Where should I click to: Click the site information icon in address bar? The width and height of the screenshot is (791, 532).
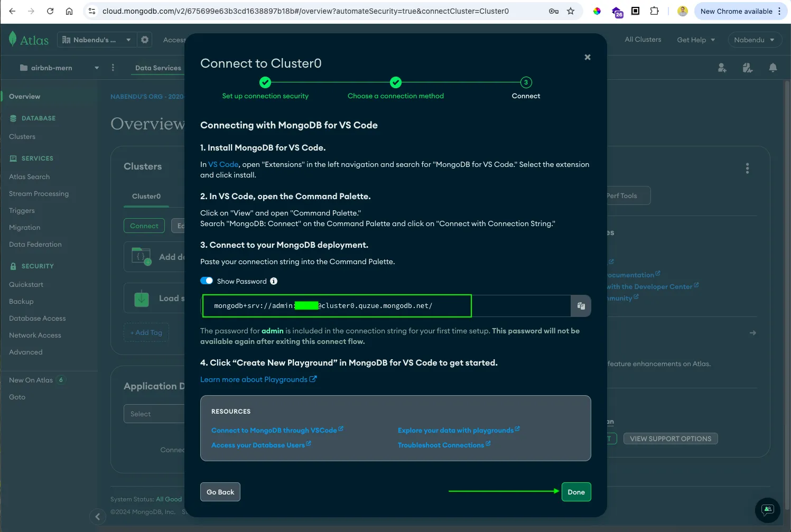pyautogui.click(x=92, y=11)
